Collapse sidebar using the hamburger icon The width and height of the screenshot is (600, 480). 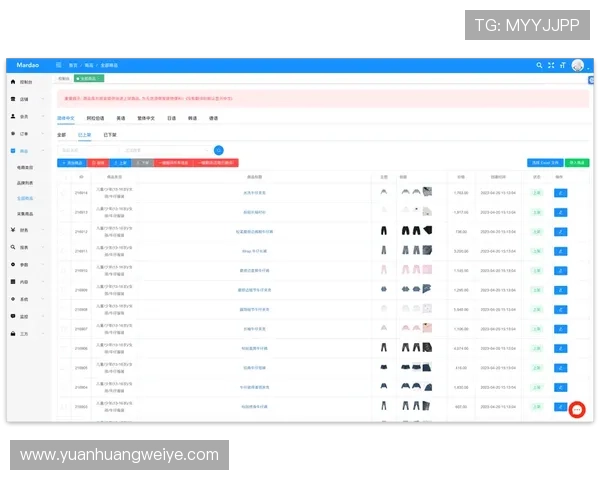pos(59,65)
